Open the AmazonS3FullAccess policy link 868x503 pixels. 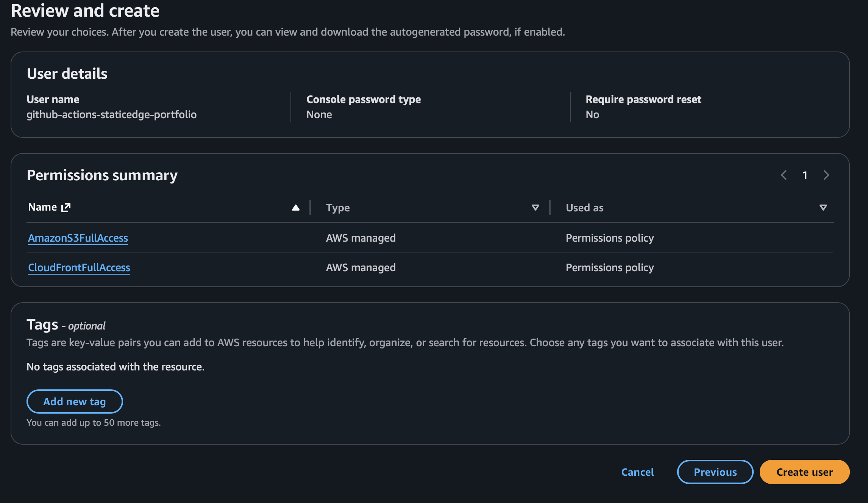(x=78, y=238)
